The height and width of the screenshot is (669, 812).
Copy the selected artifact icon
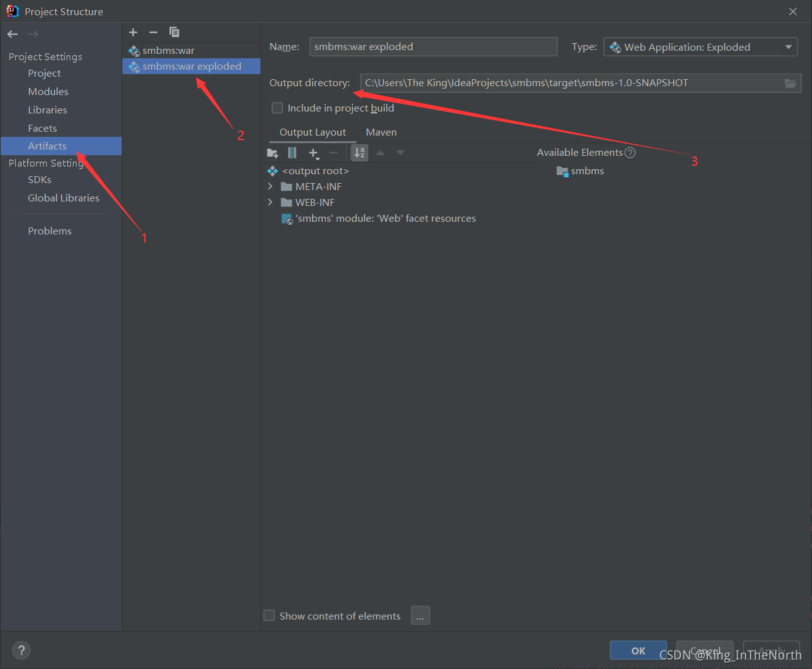(x=174, y=32)
